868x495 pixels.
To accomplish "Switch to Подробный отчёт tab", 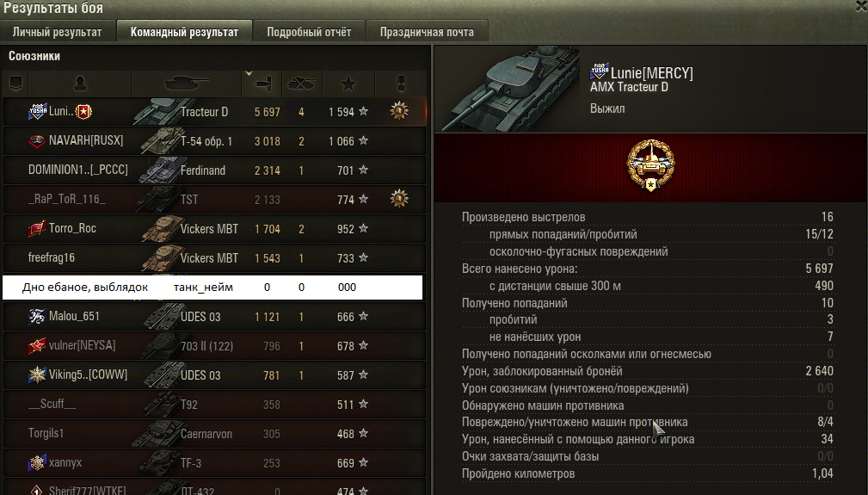I will [x=309, y=32].
